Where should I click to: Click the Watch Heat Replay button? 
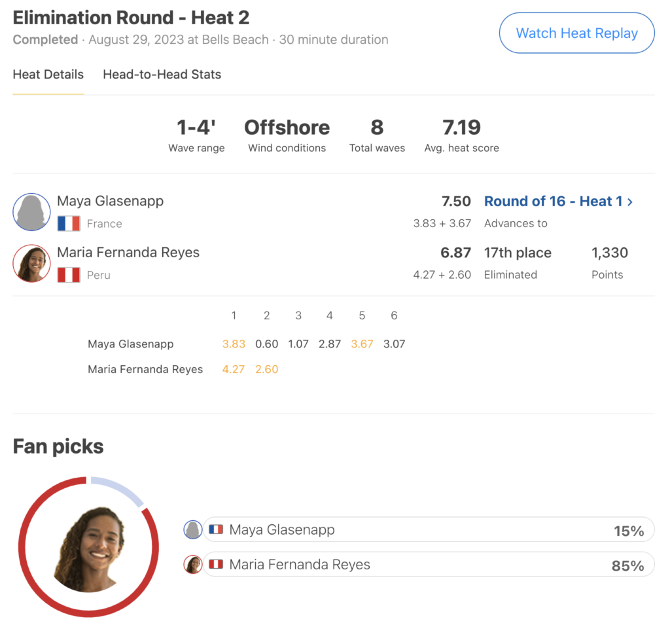pos(577,33)
